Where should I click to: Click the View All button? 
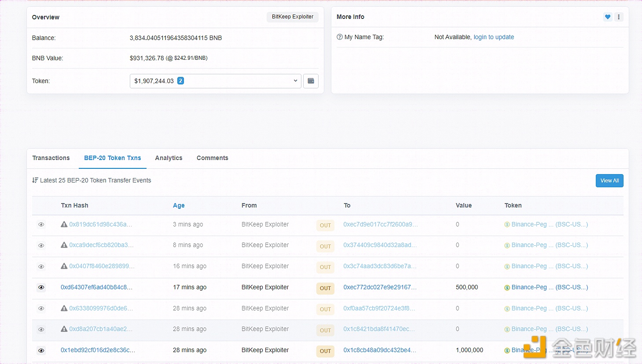point(609,181)
